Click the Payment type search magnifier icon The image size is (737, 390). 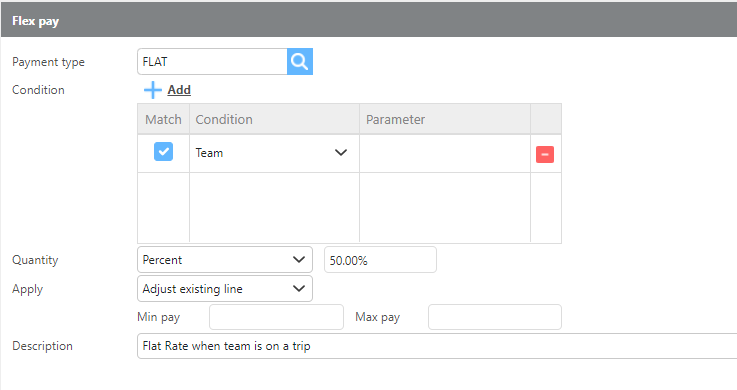click(x=300, y=62)
